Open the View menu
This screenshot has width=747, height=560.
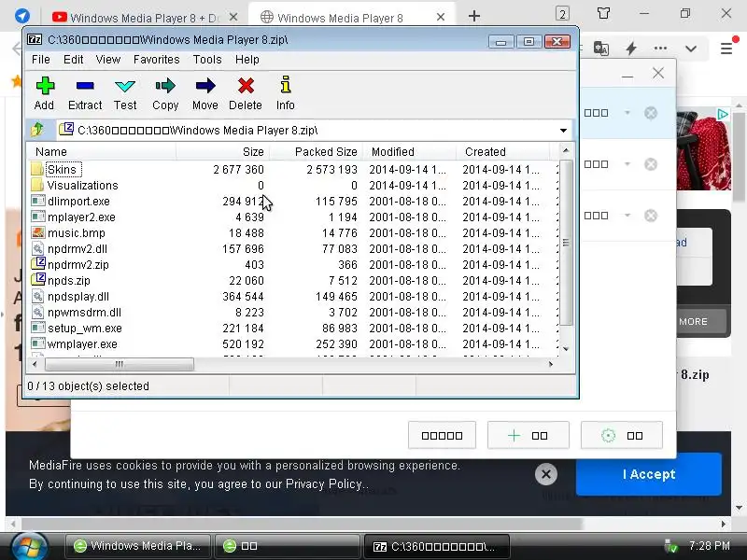(x=108, y=60)
